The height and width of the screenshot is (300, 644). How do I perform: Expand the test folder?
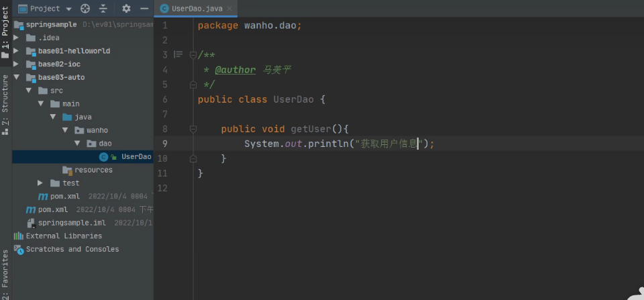click(40, 183)
